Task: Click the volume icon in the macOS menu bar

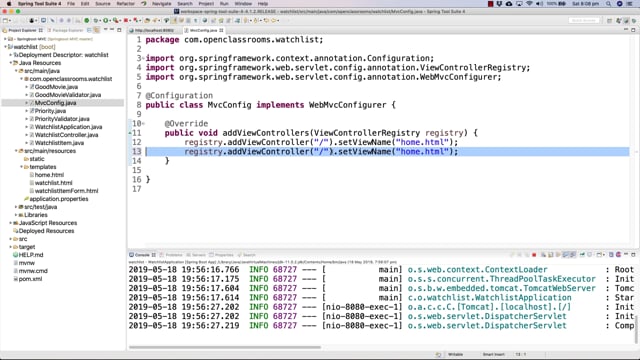Action: (x=539, y=4)
